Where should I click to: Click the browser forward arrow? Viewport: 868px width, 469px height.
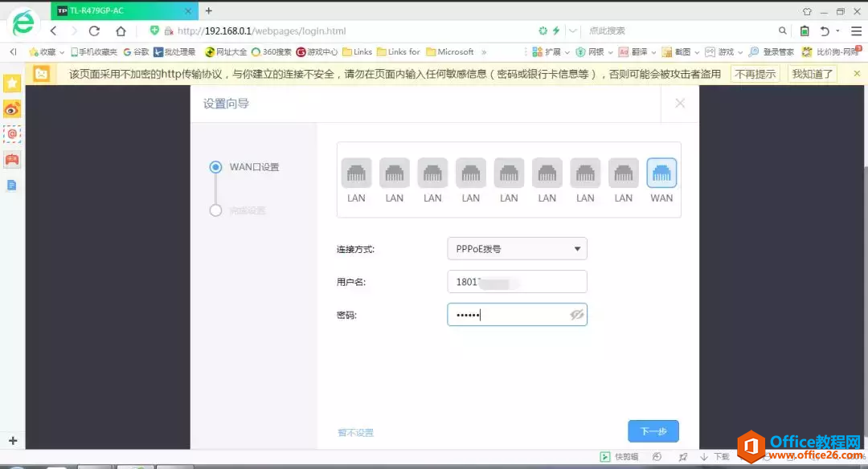[x=74, y=31]
